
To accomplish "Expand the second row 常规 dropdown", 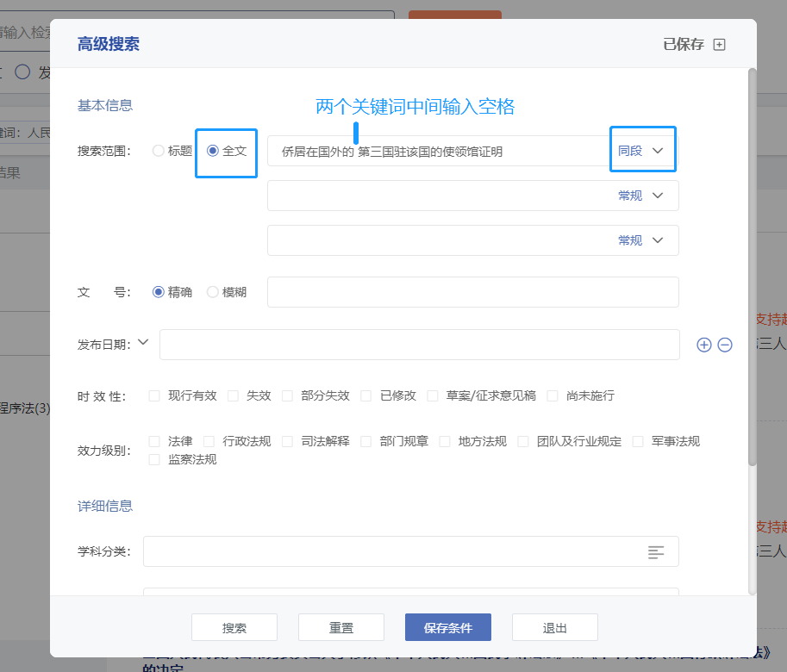I will pos(642,196).
